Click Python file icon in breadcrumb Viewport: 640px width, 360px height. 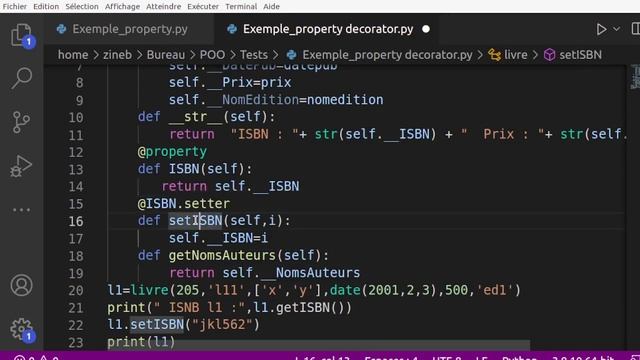click(x=291, y=55)
